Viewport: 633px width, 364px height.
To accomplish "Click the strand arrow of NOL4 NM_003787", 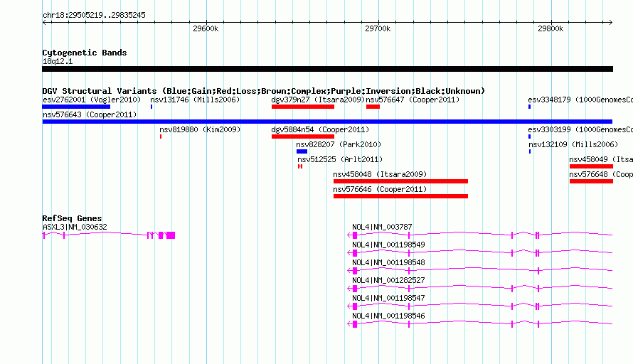I will 349,235.
